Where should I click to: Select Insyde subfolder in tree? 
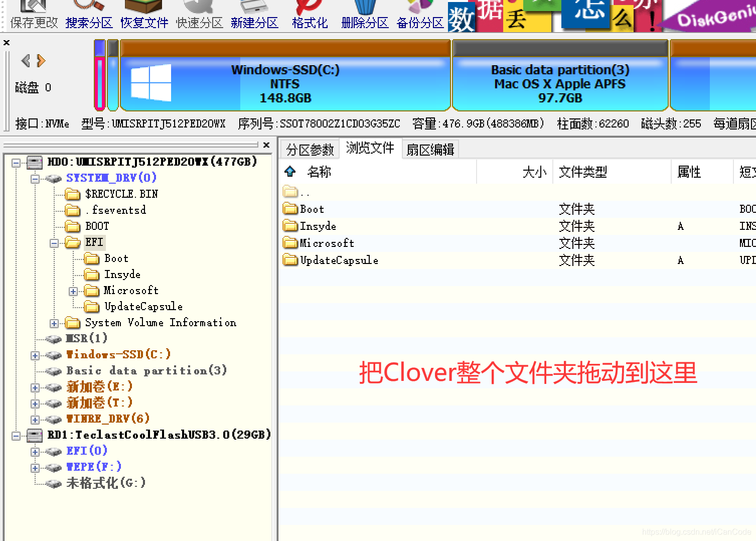pyautogui.click(x=122, y=274)
